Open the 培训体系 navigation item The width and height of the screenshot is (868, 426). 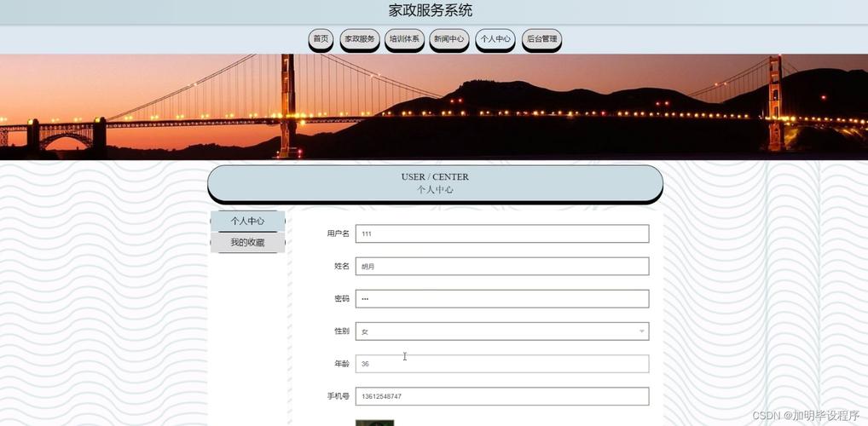coord(404,39)
